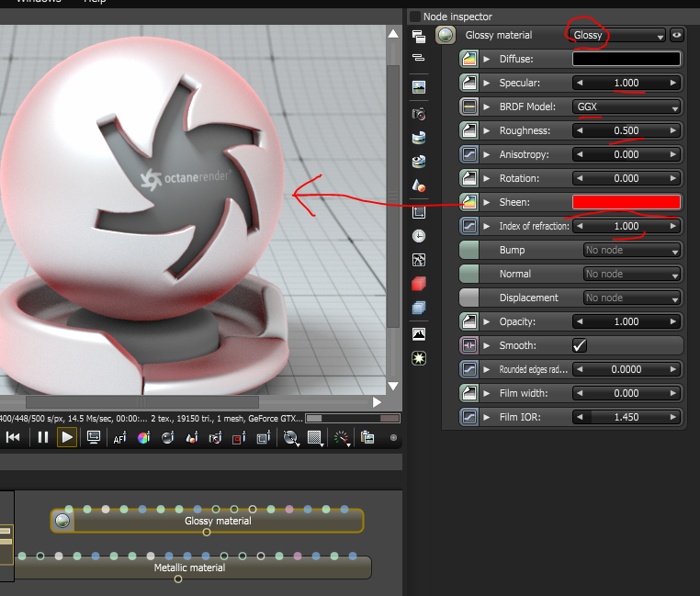
Task: Expand the Sheen parameter triangle
Action: (487, 202)
